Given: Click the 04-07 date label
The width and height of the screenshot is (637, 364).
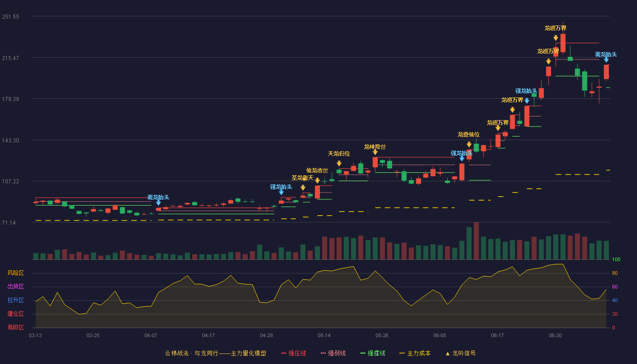Looking at the screenshot, I should (151, 335).
